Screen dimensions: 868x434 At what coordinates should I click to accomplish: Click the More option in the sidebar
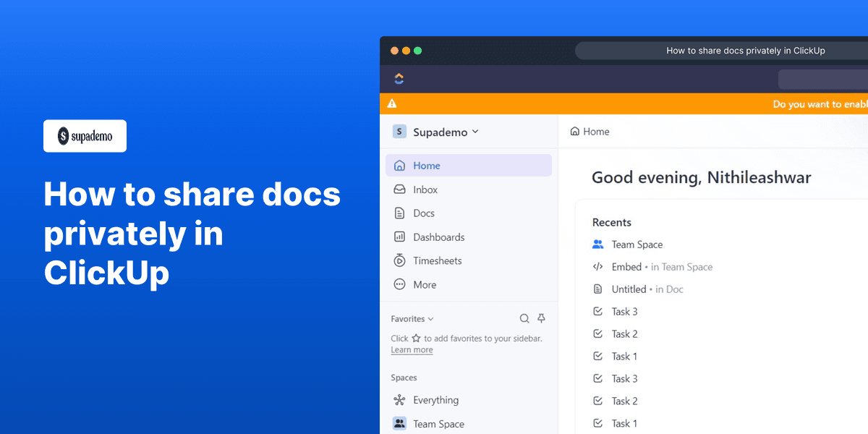coord(425,284)
